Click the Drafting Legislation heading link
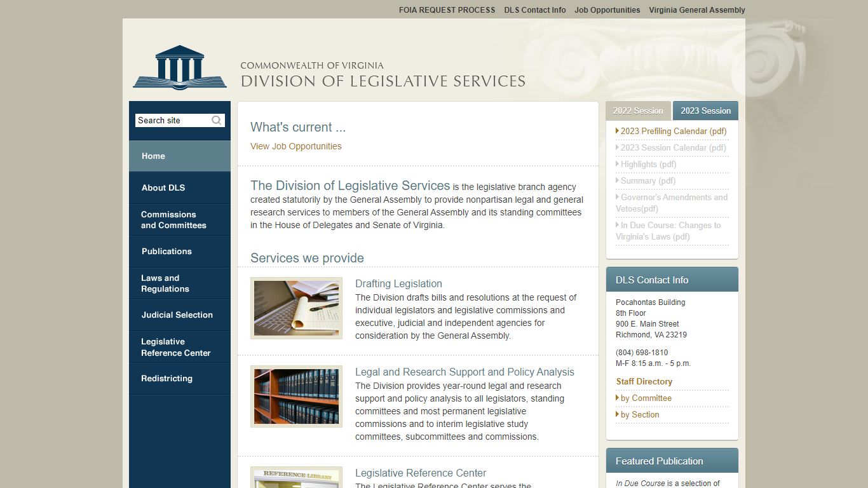 tap(398, 283)
